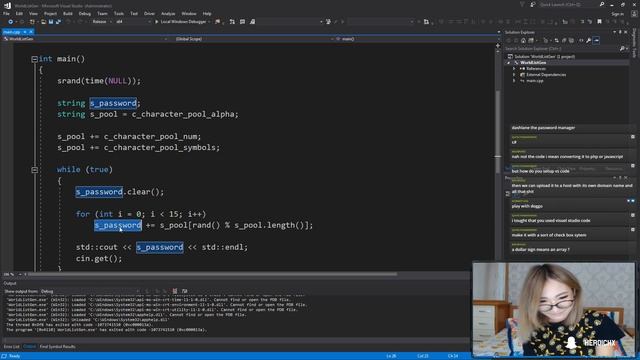Viewport: 640px width, 360px height.
Task: Select Solution 'WorldListGen' root item
Action: coord(544,57)
